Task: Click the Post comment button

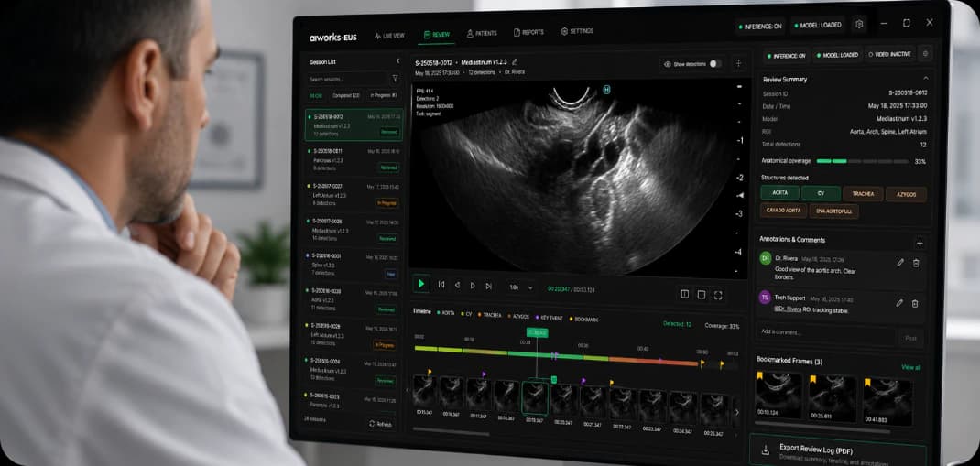Action: (910, 338)
